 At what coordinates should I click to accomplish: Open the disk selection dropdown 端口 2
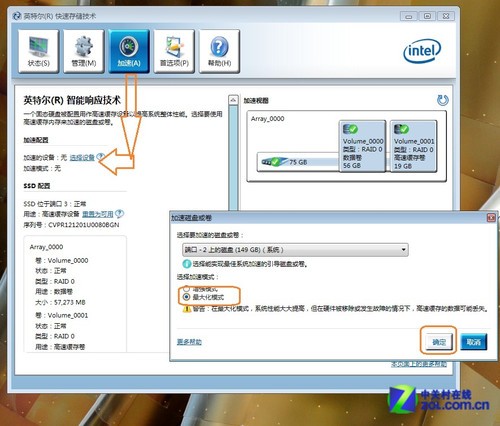click(x=295, y=250)
